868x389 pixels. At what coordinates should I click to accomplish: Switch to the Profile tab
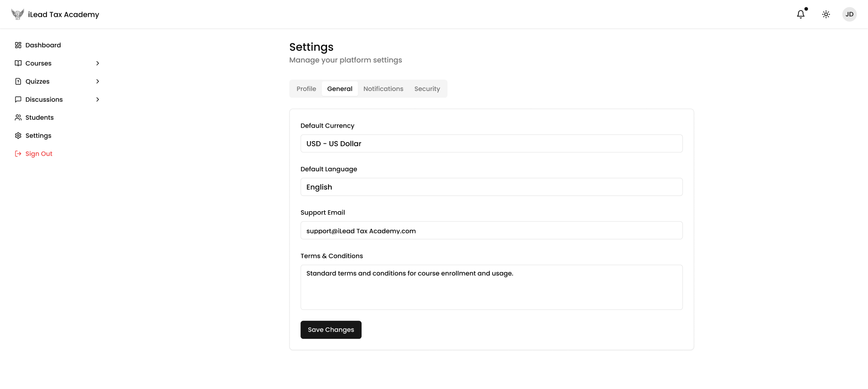306,89
